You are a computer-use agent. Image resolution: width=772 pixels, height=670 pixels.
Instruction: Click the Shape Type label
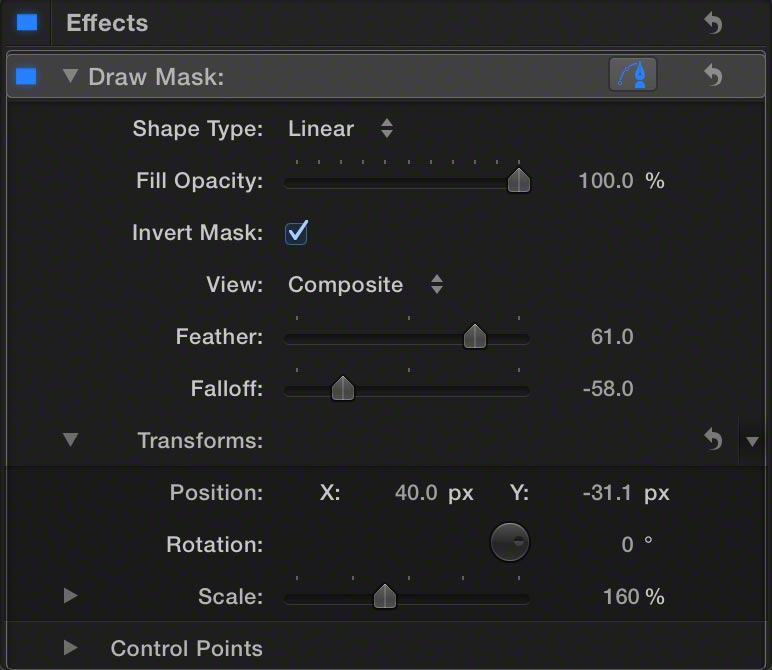click(198, 129)
